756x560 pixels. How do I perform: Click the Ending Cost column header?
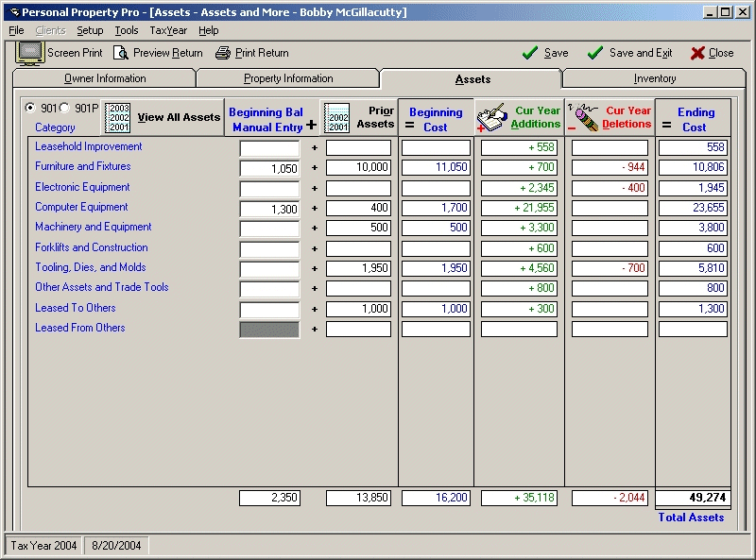pos(695,120)
